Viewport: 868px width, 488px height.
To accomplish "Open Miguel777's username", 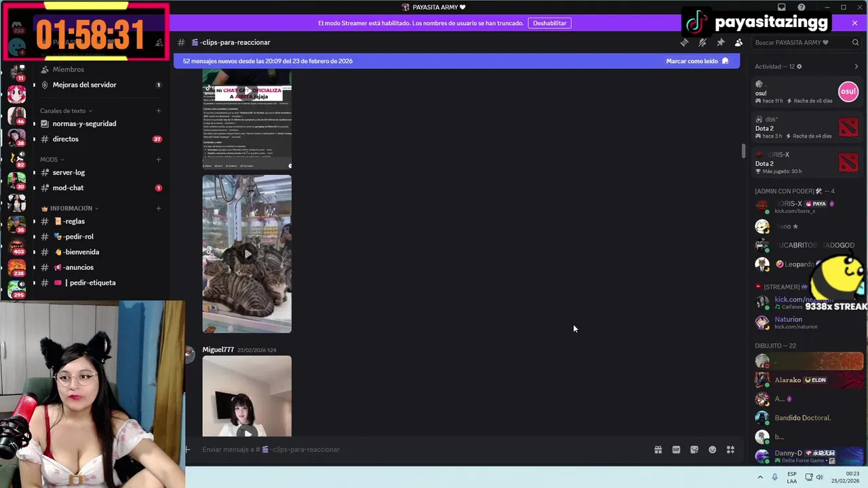I will [218, 350].
